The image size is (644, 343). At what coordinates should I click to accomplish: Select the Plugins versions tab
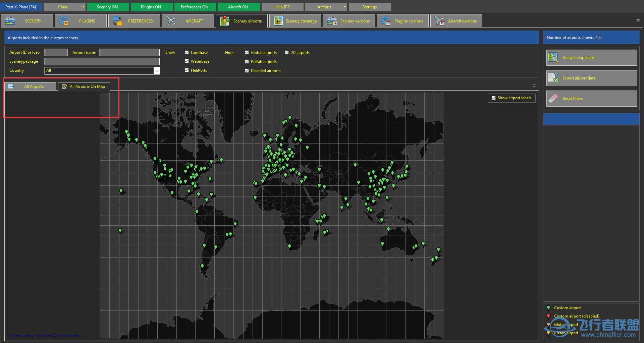point(402,21)
